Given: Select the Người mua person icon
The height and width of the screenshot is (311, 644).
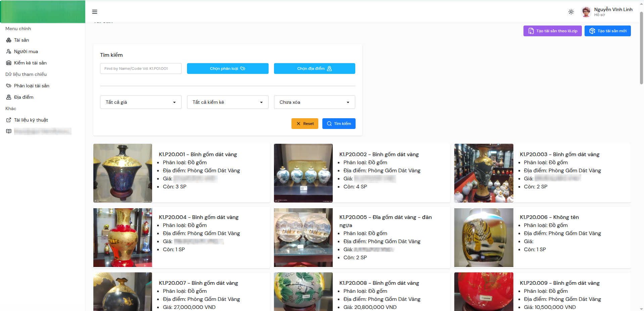Looking at the screenshot, I should point(8,51).
